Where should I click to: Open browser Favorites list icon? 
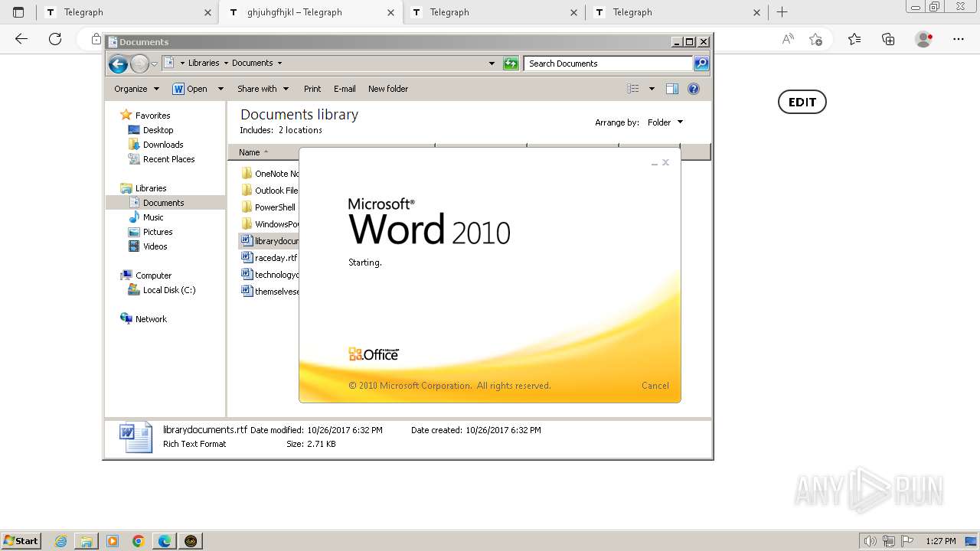[x=854, y=39]
